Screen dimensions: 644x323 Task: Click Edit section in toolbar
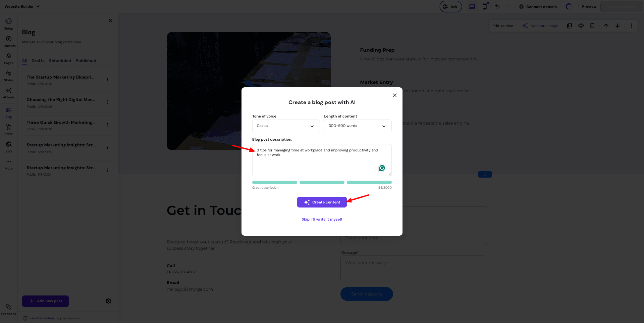coord(503,26)
